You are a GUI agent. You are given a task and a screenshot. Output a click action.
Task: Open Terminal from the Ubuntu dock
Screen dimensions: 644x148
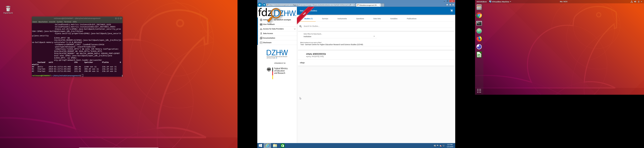(479, 23)
